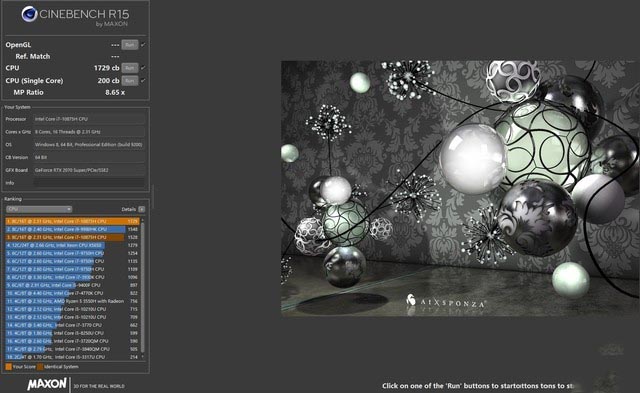
Task: Click the GFX Board field showing GeForce RTX 2070 Super
Action: pyautogui.click(x=89, y=170)
